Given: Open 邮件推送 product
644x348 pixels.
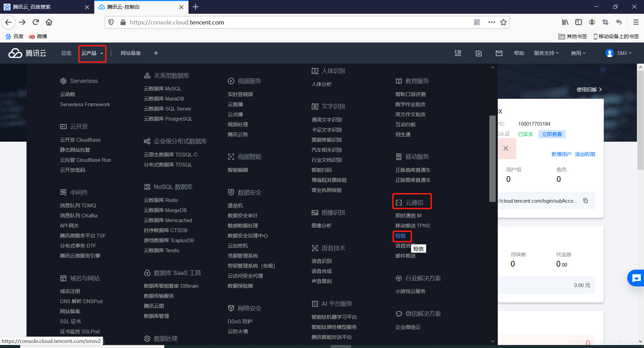Looking at the screenshot, I should click(406, 256).
